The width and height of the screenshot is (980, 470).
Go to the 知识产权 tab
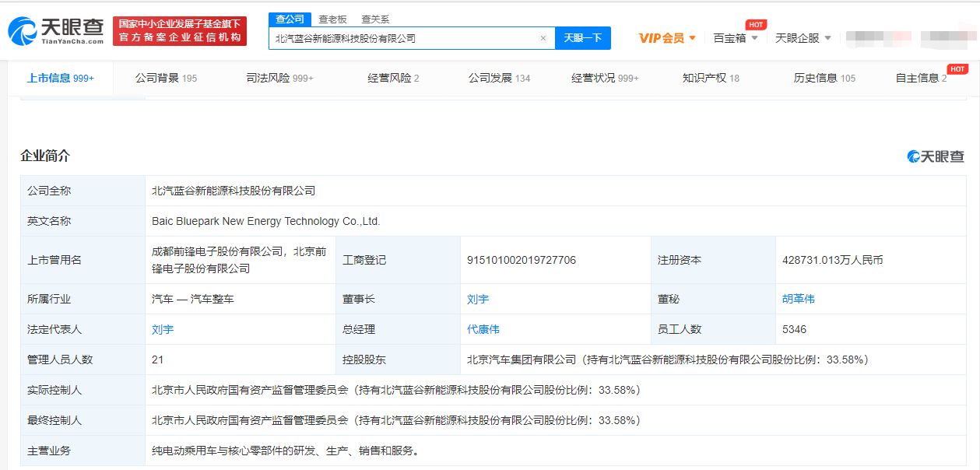click(711, 78)
